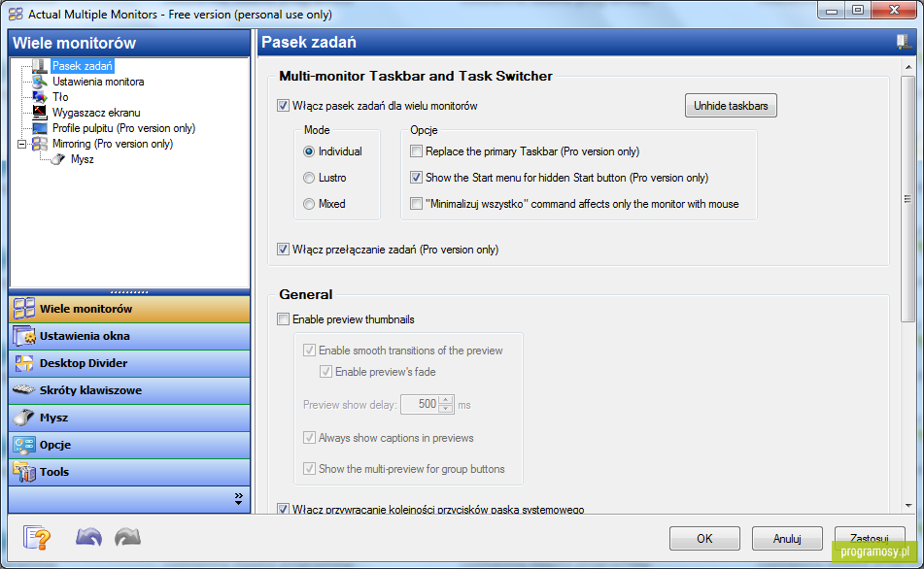Viewport: 924px width, 569px height.
Task: Increase the preview show delay spinner
Action: (446, 400)
